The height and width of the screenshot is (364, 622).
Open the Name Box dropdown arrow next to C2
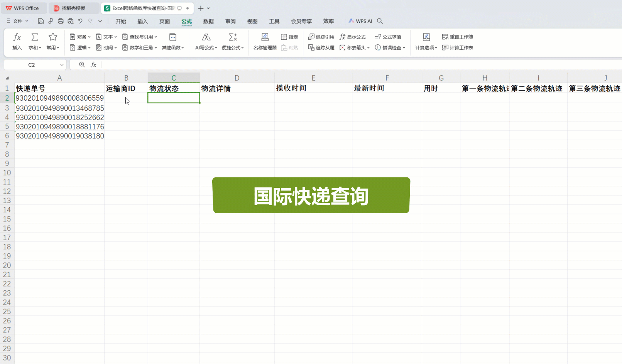tap(62, 65)
